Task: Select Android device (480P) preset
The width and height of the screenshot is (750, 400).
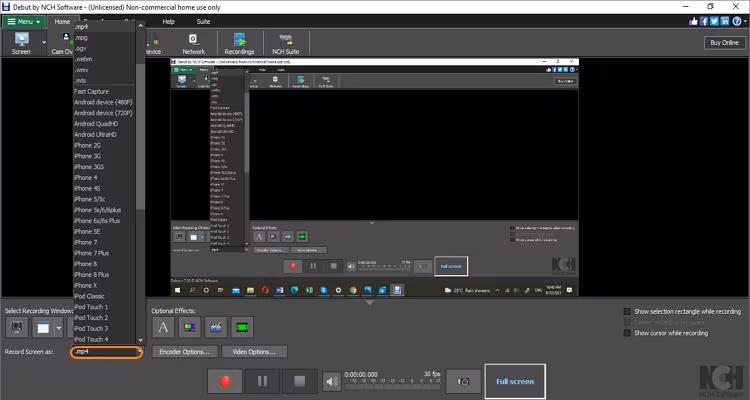Action: (x=104, y=102)
